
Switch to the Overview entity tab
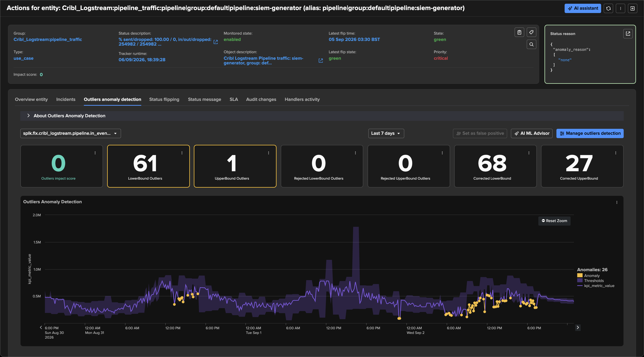click(31, 99)
